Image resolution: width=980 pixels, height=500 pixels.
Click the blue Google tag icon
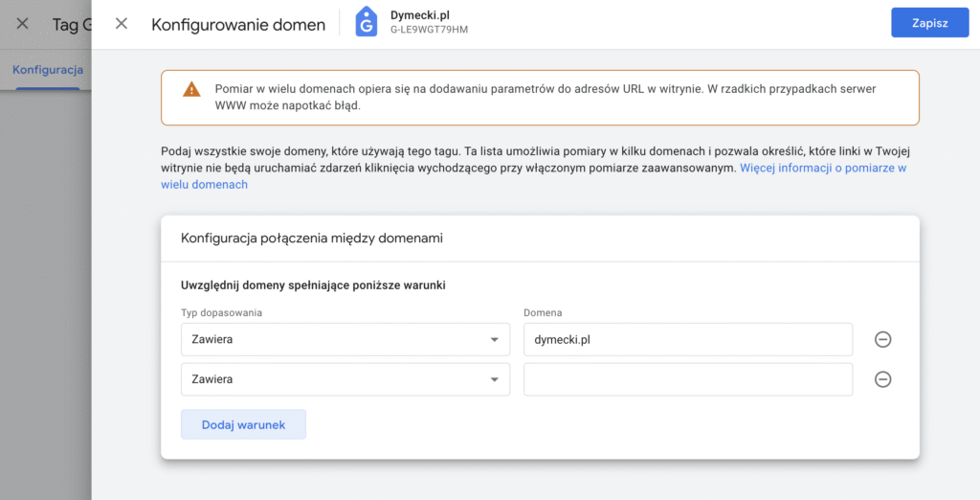[x=367, y=23]
